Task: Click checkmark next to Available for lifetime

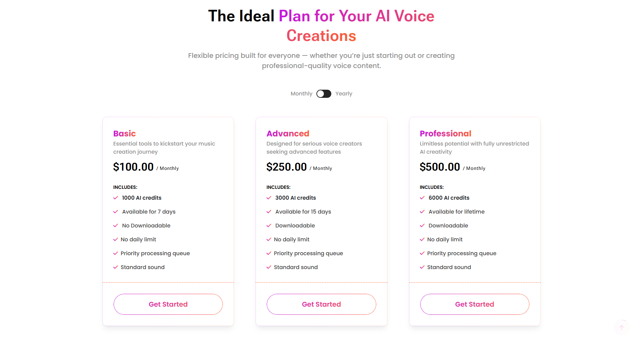Action: [422, 212]
